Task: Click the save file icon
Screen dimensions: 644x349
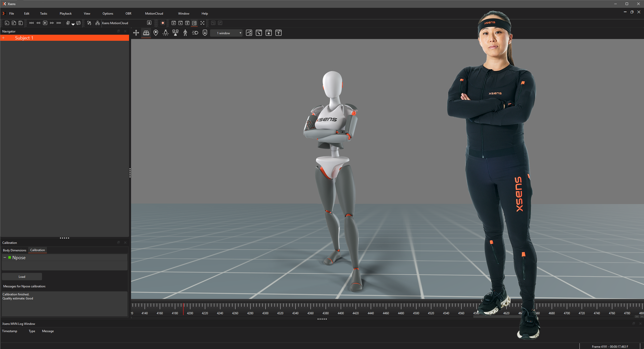Action: [21, 23]
